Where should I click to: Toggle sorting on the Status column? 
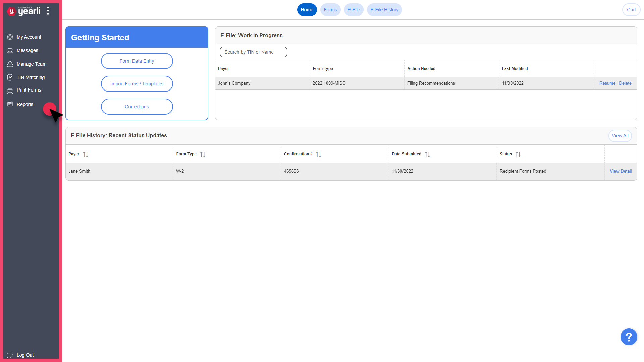click(x=518, y=154)
